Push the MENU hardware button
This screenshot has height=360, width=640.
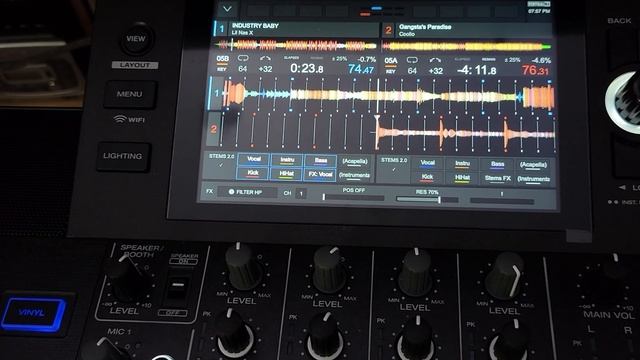point(130,94)
